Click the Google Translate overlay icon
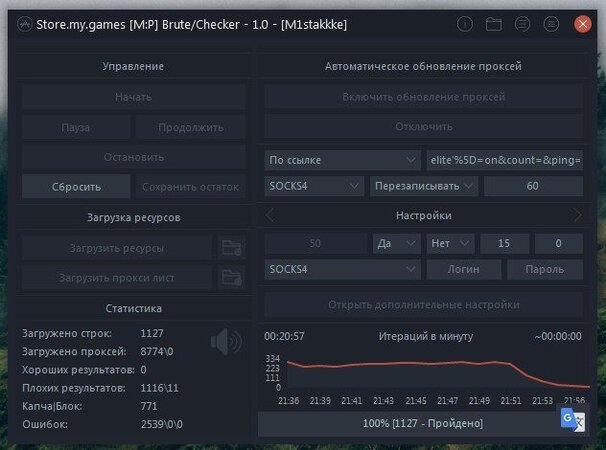Screen dimensions: 606x450 click(573, 420)
